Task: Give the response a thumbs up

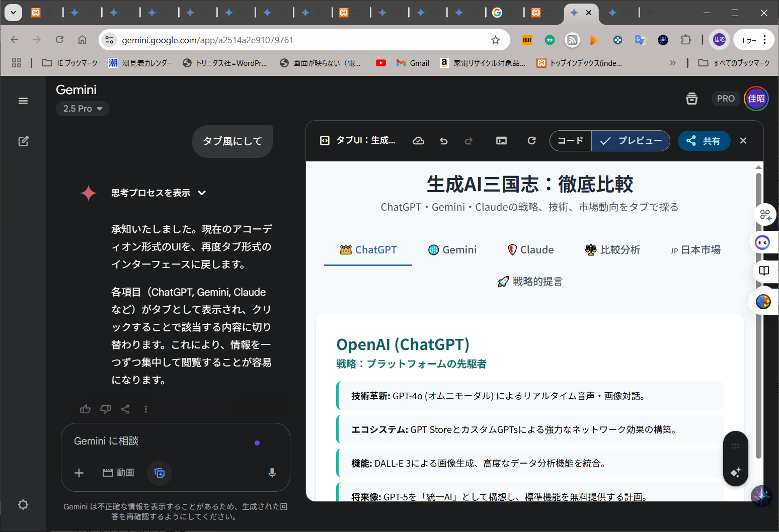Action: point(86,409)
